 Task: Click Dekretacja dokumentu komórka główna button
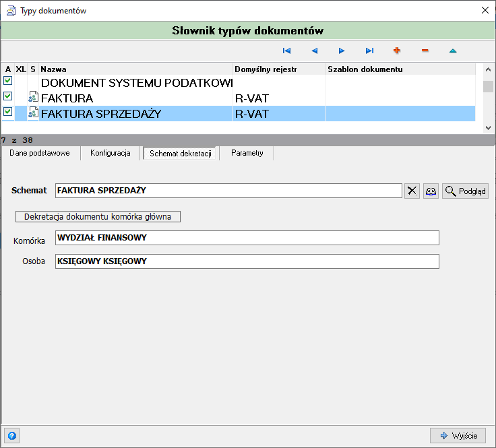[x=98, y=216]
